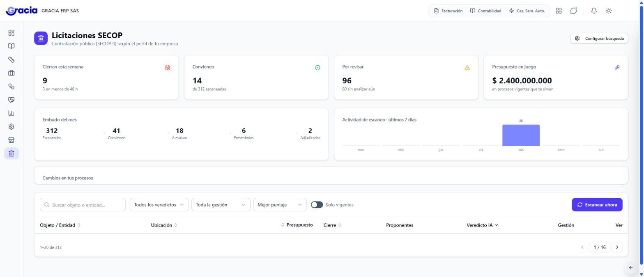The height and width of the screenshot is (277, 644).
Task: Click the green check icon on Convienen card
Action: [317, 68]
